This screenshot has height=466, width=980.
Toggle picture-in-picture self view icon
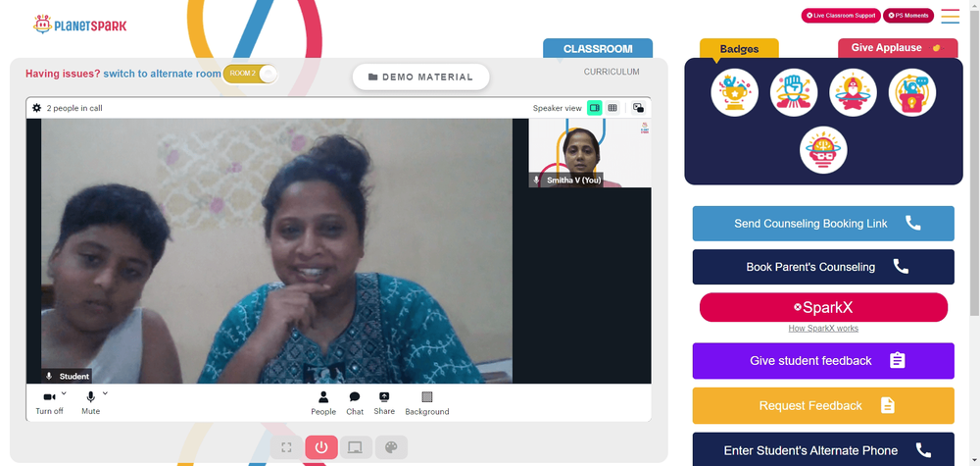(638, 108)
